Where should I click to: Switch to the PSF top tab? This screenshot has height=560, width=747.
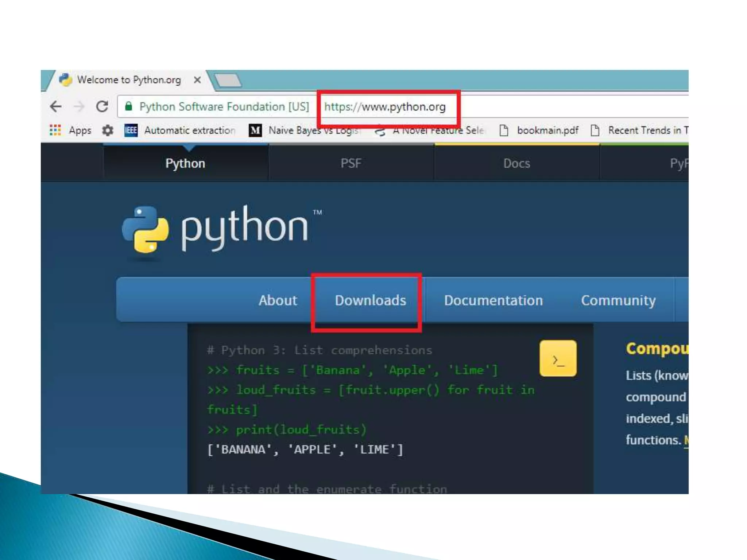[351, 163]
